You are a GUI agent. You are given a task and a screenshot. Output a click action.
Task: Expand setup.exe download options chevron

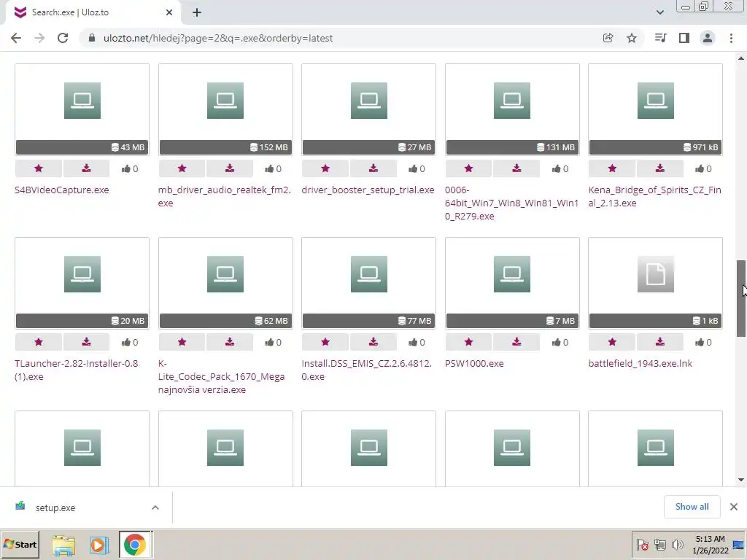pos(155,507)
